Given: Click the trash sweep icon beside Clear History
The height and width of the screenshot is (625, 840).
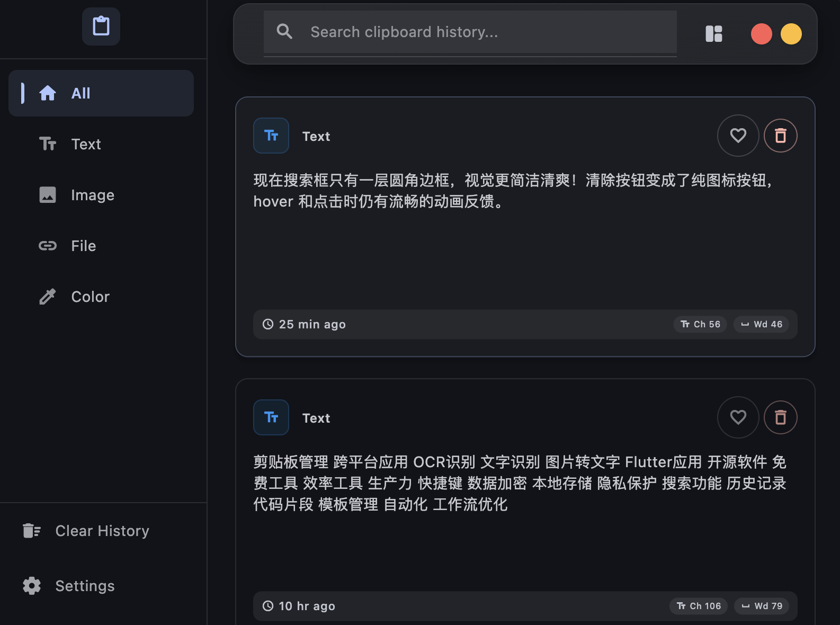Looking at the screenshot, I should click(32, 531).
